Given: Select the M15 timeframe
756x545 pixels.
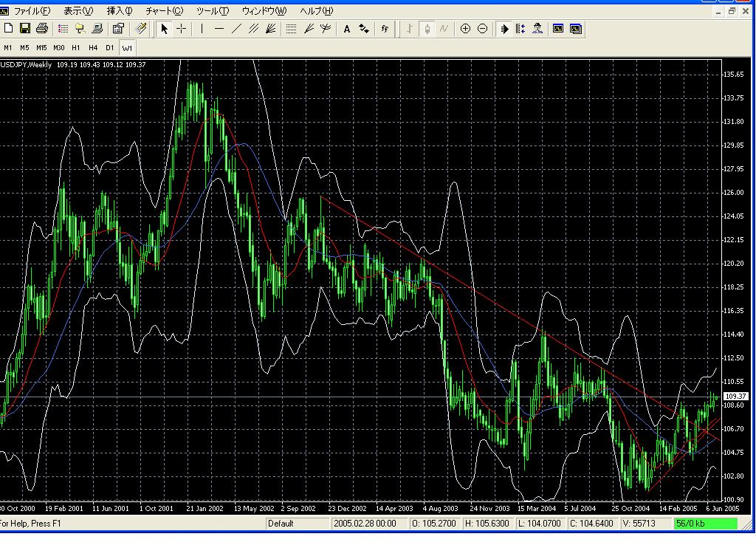Looking at the screenshot, I should point(41,48).
